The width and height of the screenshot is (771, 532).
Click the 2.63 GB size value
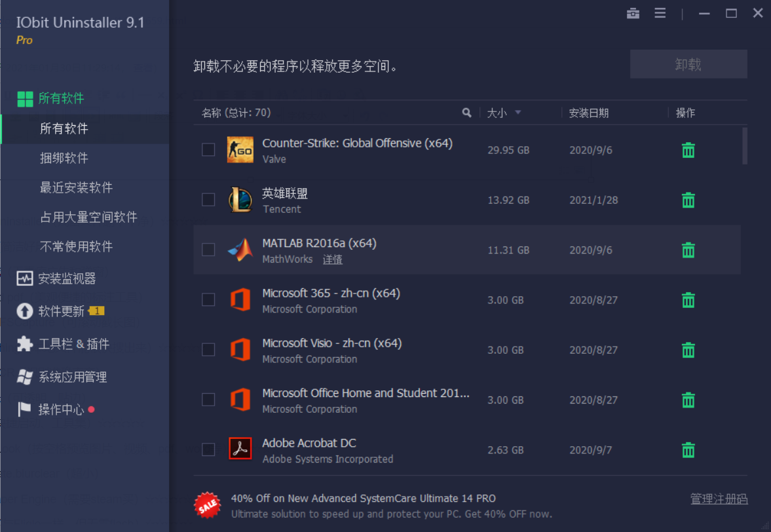pos(506,450)
